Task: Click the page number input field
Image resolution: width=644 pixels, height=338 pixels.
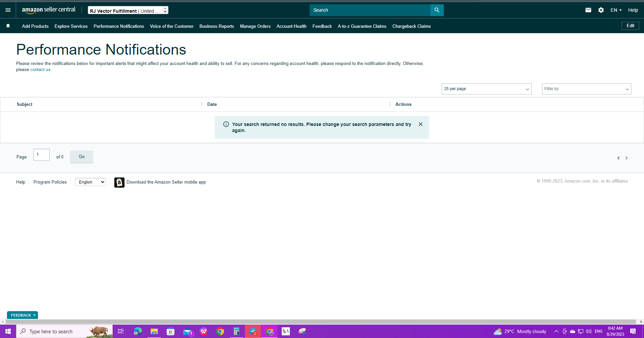Action: tap(42, 155)
